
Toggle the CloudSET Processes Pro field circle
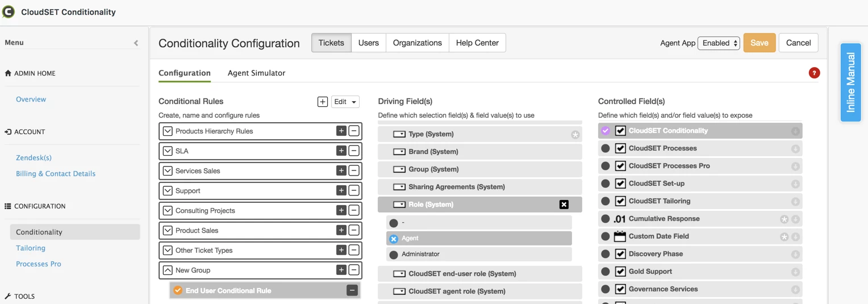[606, 166]
